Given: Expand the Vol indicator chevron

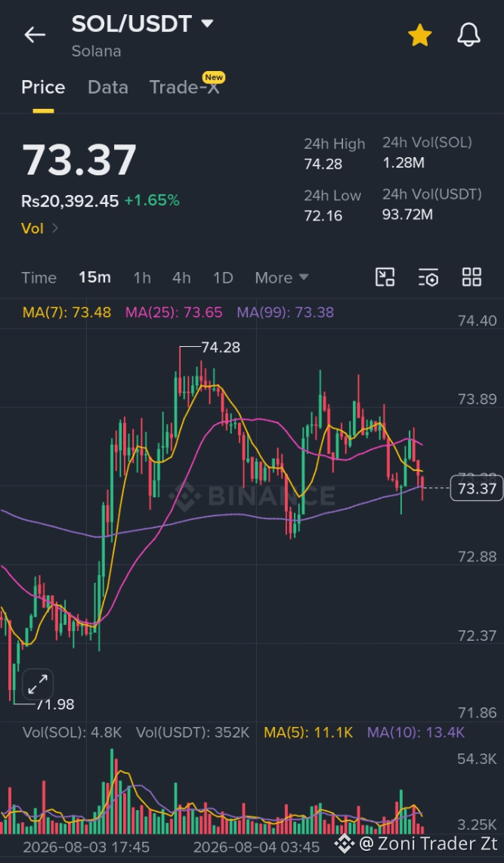Looking at the screenshot, I should pos(55,228).
